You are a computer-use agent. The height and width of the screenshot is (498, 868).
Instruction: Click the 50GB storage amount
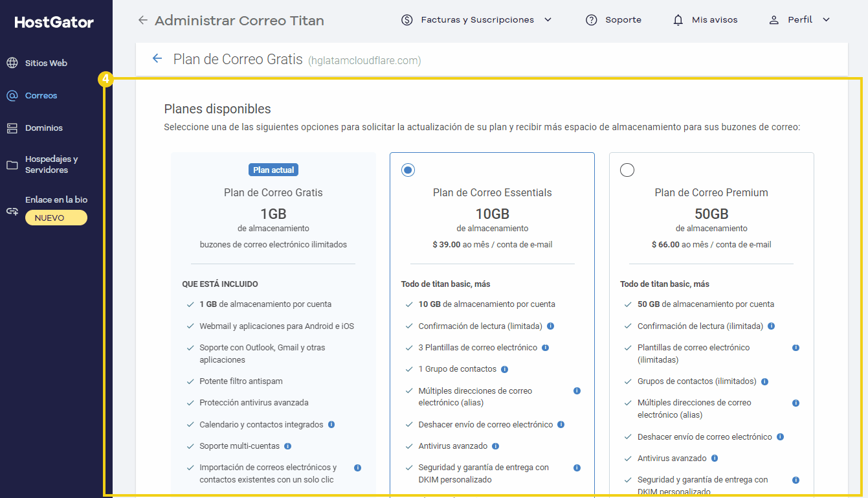click(711, 214)
